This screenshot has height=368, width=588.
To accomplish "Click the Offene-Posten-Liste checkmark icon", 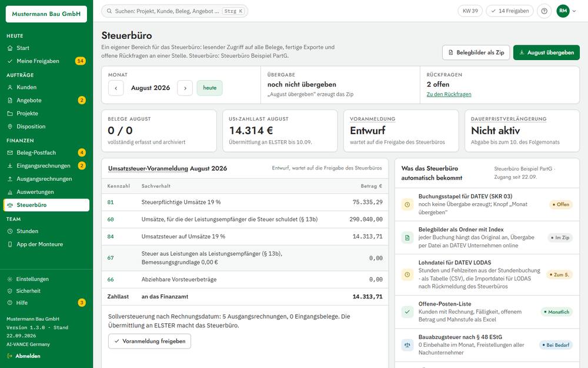I will pos(407,311).
